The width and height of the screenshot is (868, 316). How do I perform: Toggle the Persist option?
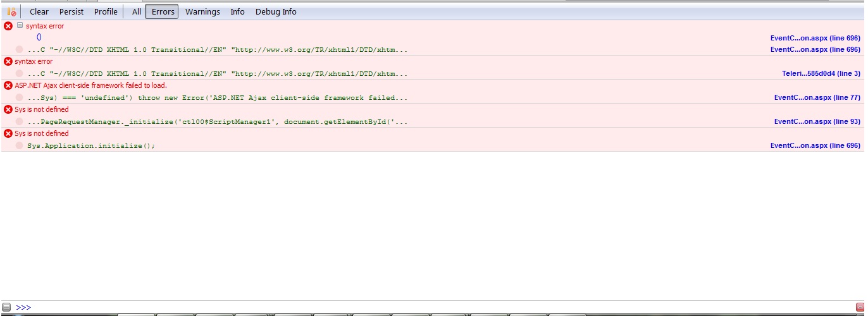(71, 11)
